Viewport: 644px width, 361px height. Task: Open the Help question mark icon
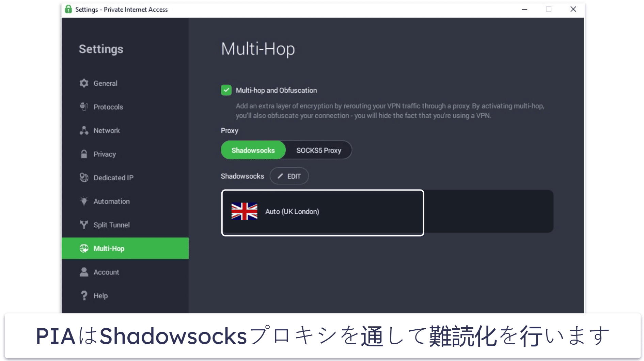[84, 296]
